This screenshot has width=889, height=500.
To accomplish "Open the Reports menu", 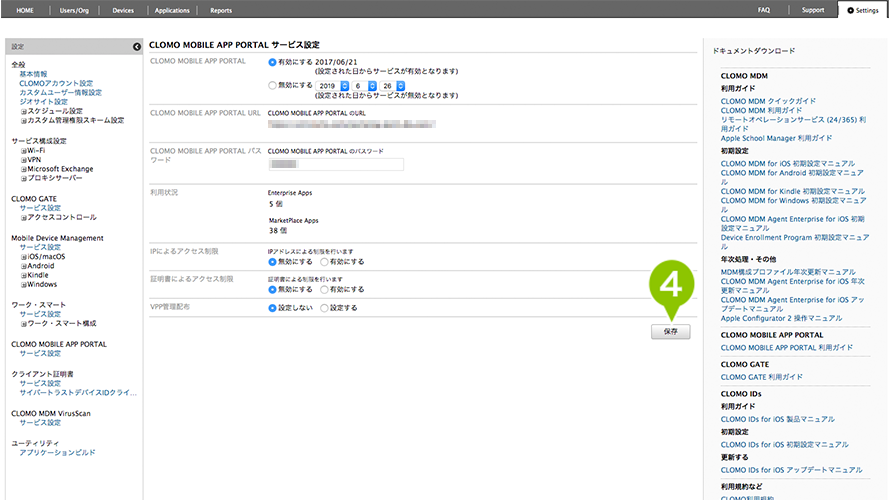I will click(221, 10).
